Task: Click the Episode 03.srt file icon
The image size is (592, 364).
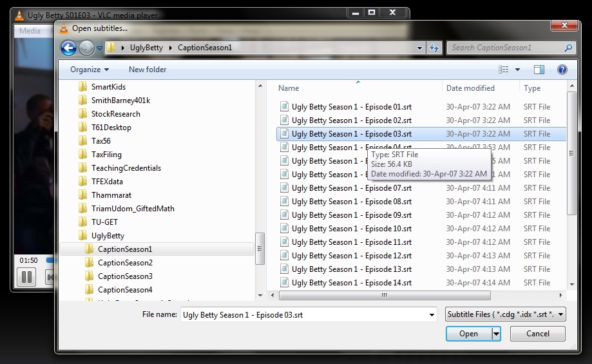Action: (x=284, y=133)
